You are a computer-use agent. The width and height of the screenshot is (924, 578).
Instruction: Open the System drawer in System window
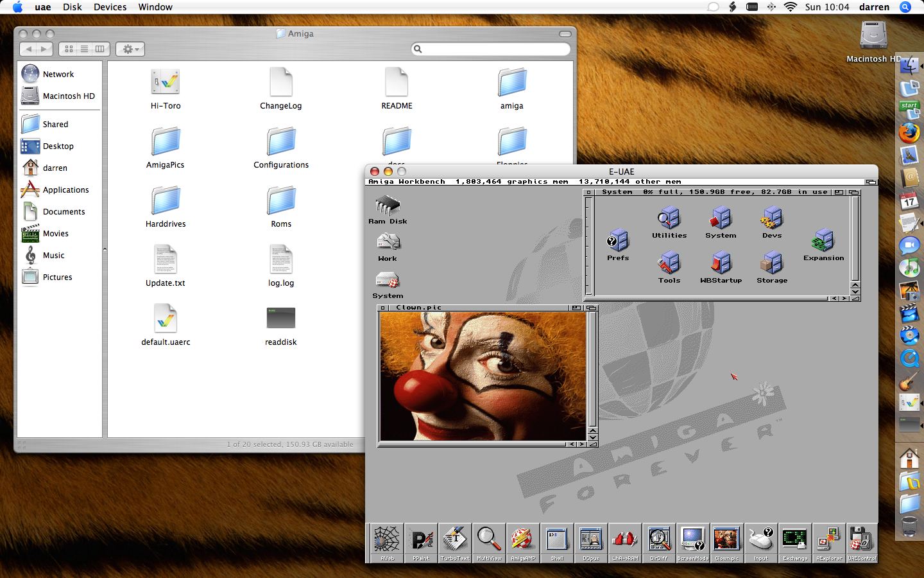(x=721, y=222)
